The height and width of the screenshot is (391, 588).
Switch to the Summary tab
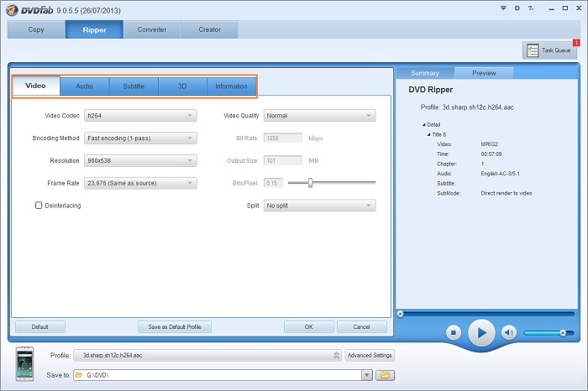coord(425,73)
